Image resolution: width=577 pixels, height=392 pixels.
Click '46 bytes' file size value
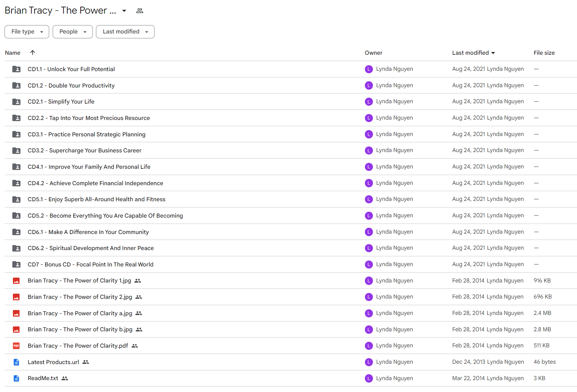pyautogui.click(x=545, y=362)
